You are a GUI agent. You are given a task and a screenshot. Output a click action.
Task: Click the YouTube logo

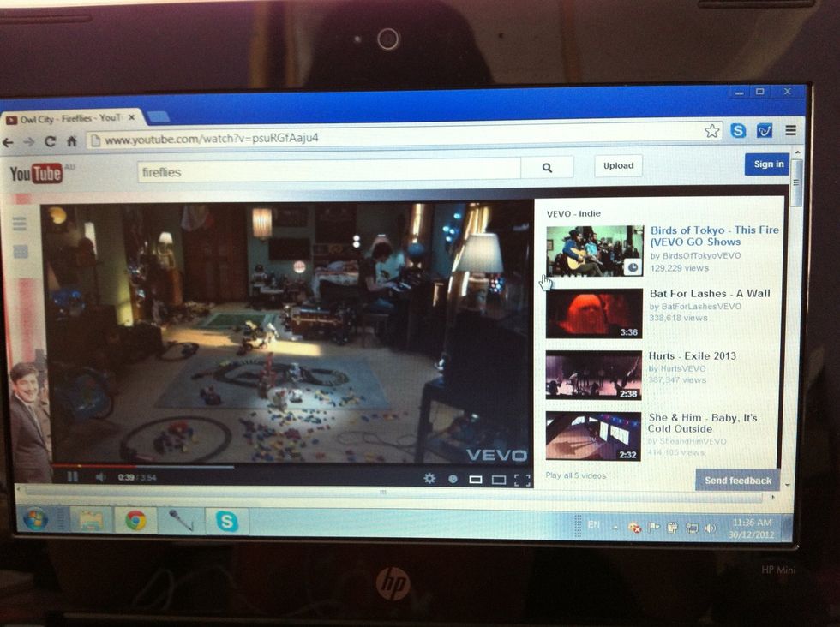click(x=36, y=174)
